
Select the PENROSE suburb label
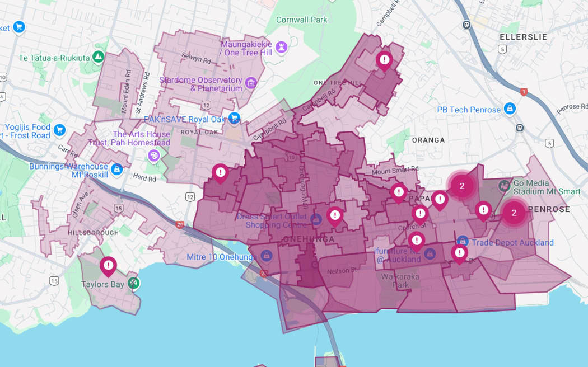point(549,209)
